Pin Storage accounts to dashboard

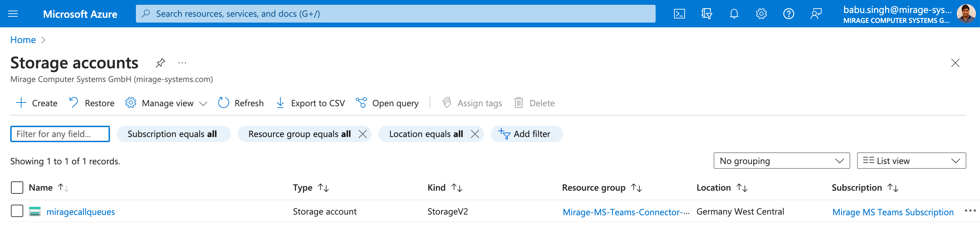(x=160, y=63)
